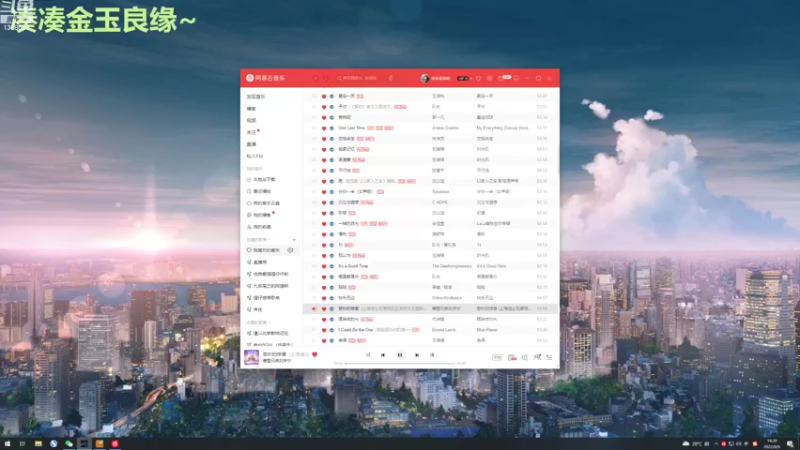The height and width of the screenshot is (450, 800).
Task: Collapse the 收藏的歌单 section arrow
Action: click(x=269, y=322)
